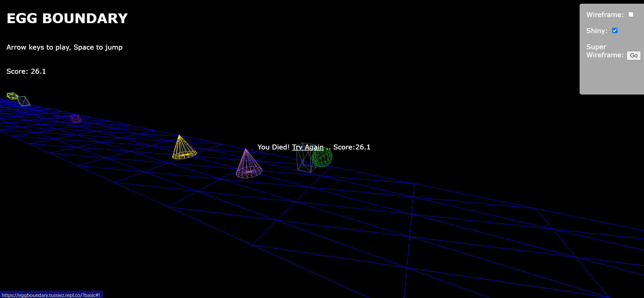This screenshot has width=644, height=298.
Task: Click the purple wireframe cone obstacle
Action: (x=249, y=163)
